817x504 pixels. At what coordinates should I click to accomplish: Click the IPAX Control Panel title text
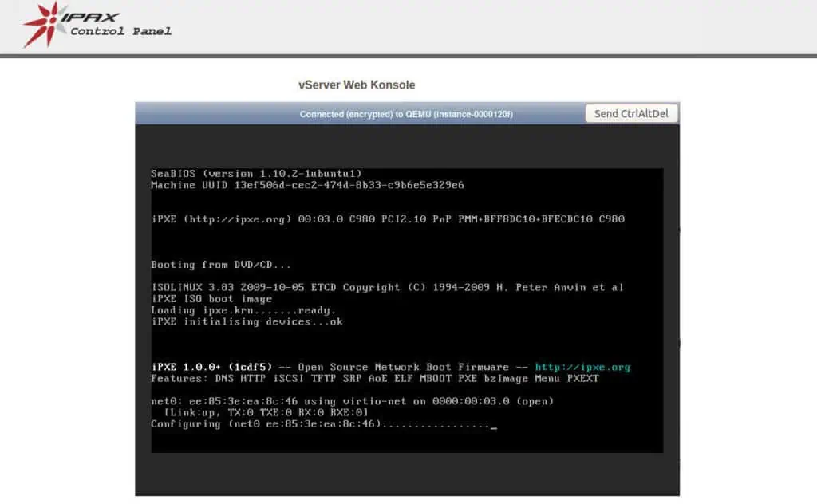pyautogui.click(x=120, y=25)
